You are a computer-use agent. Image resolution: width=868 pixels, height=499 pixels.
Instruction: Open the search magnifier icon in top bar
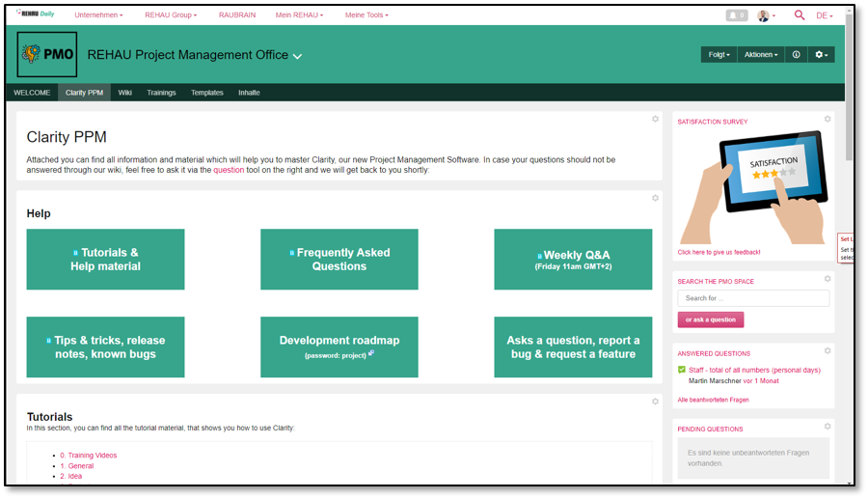tap(799, 14)
